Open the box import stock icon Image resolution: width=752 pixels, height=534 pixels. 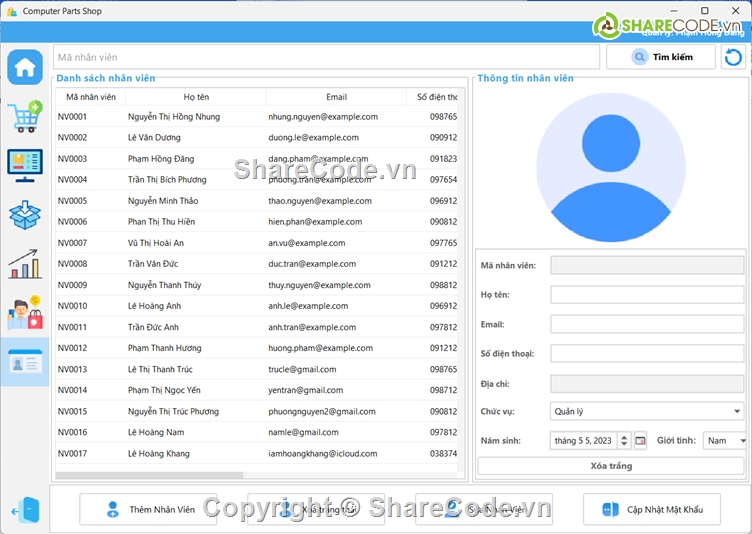click(x=25, y=215)
